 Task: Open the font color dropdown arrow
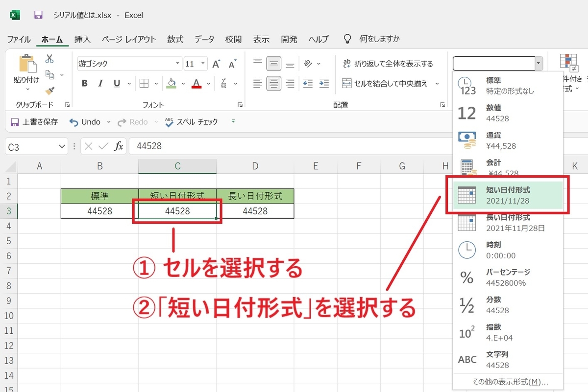208,83
